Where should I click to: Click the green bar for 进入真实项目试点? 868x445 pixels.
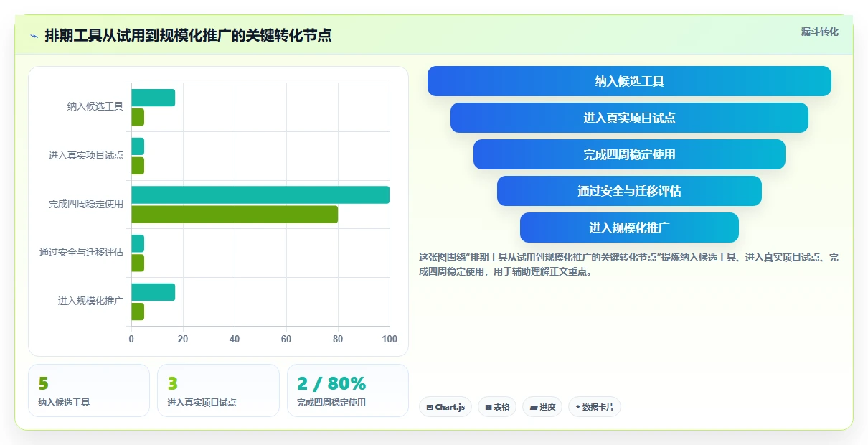click(138, 166)
